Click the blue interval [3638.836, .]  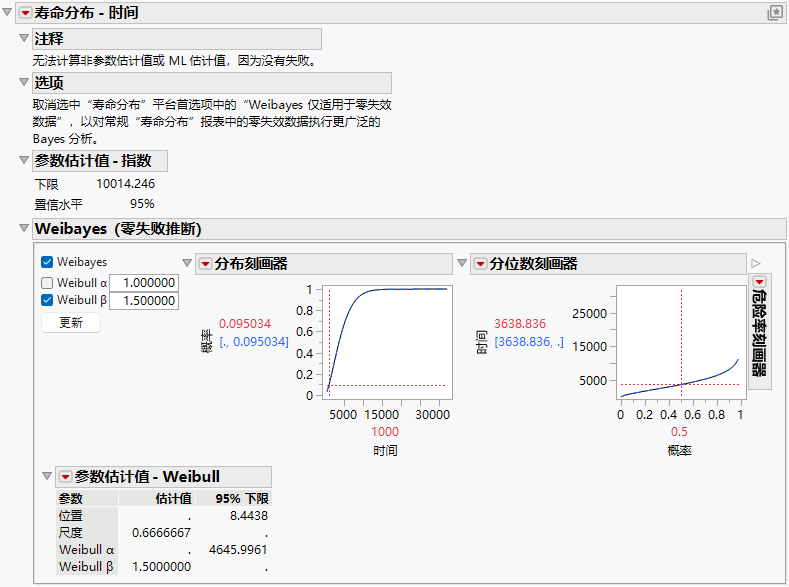click(x=529, y=342)
